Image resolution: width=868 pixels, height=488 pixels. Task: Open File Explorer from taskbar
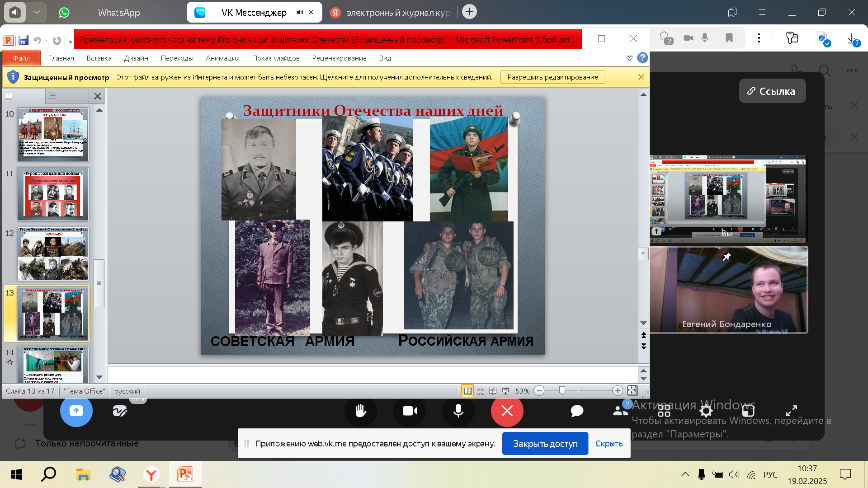[83, 474]
